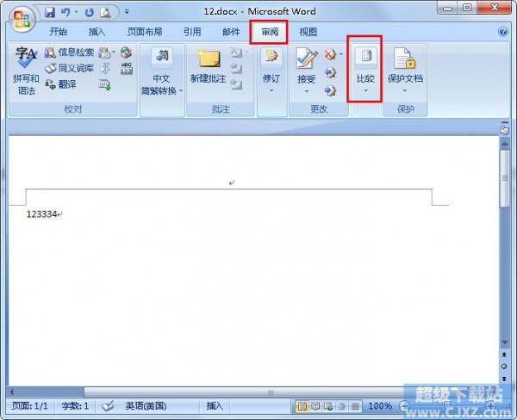Click 新建批注 to add a comment
This screenshot has width=517, height=420.
point(208,66)
